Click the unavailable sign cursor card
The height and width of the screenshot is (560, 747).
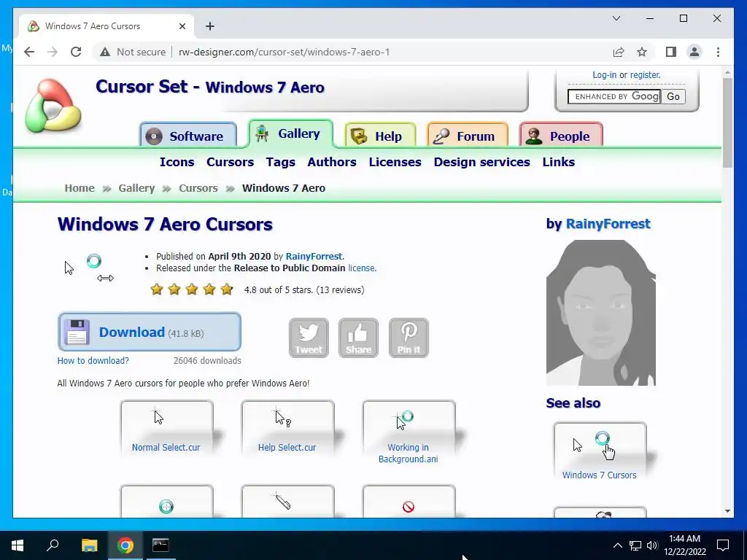[x=409, y=501]
